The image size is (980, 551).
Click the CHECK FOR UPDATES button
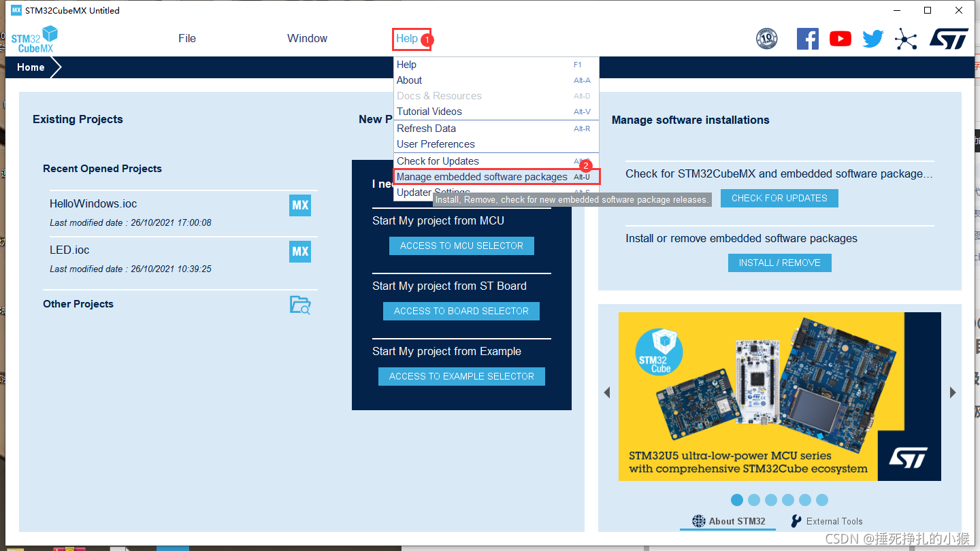tap(779, 198)
